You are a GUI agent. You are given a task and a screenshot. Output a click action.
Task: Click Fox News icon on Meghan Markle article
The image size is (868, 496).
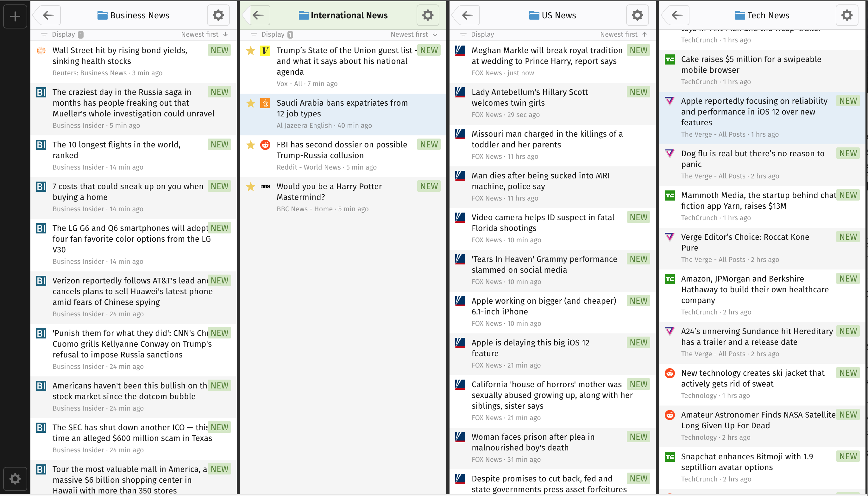460,51
